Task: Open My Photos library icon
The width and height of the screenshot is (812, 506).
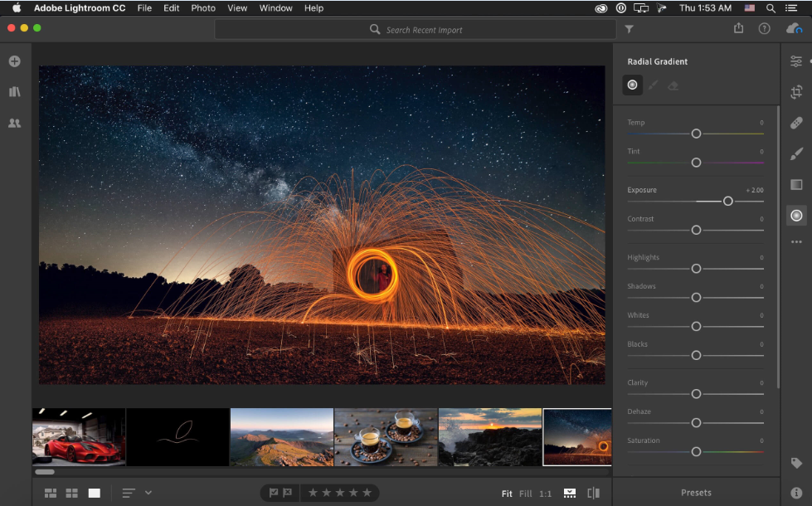Action: (x=14, y=92)
